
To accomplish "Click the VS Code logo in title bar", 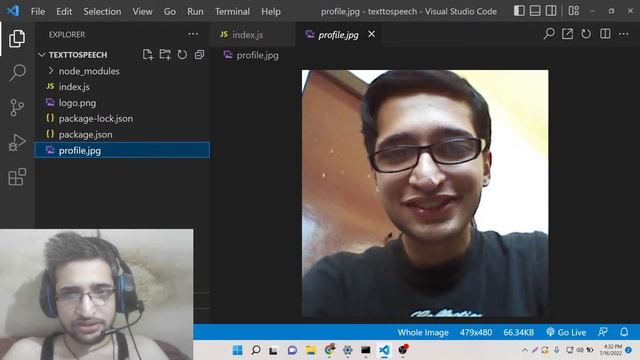I will [13, 11].
